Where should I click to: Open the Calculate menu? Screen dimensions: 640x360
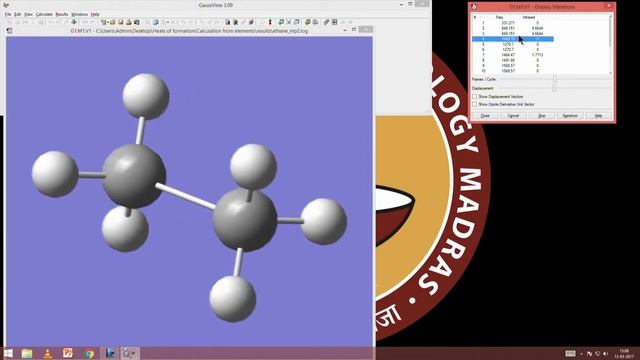[44, 14]
